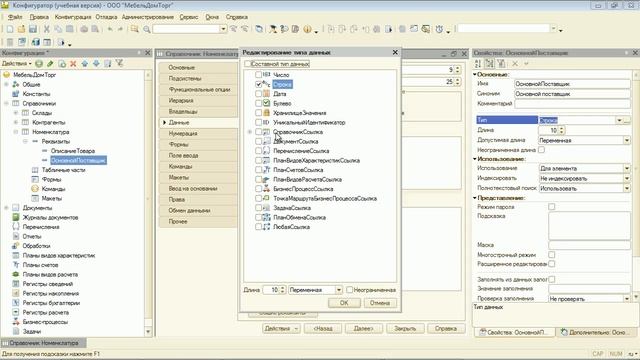Viewport: 640px width, 360px height.
Task: Click the Copy object icon in Конфигурация panel
Action: point(62,63)
